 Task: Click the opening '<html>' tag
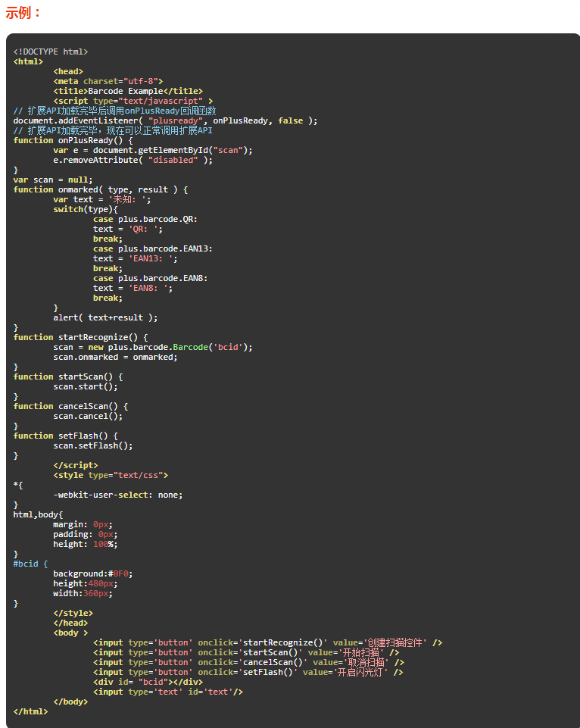click(x=28, y=61)
